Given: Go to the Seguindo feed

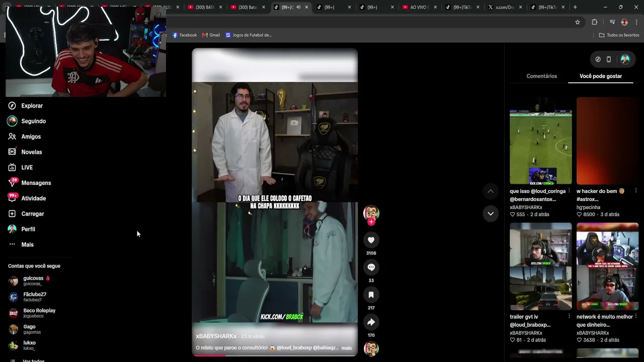Looking at the screenshot, I should (x=27, y=121).
